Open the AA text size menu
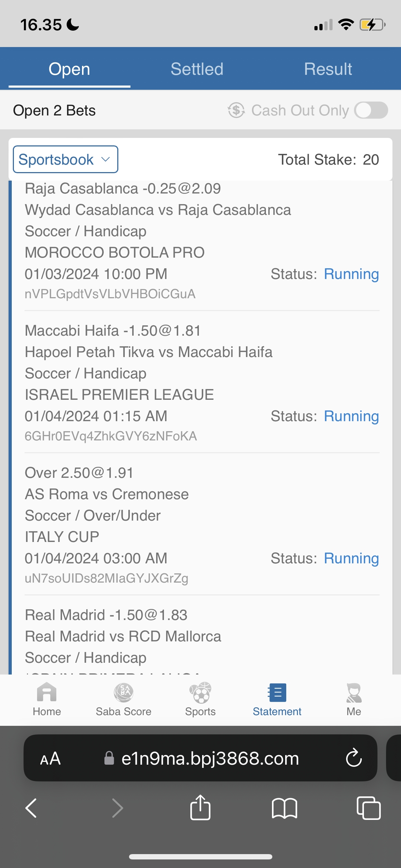The width and height of the screenshot is (401, 868). [50, 758]
